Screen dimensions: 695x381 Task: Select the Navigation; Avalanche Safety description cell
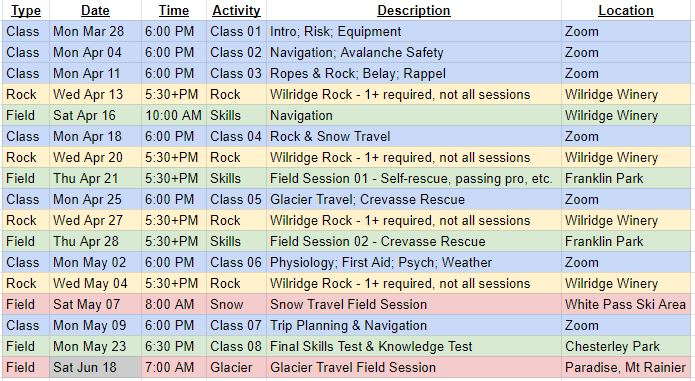pos(414,52)
